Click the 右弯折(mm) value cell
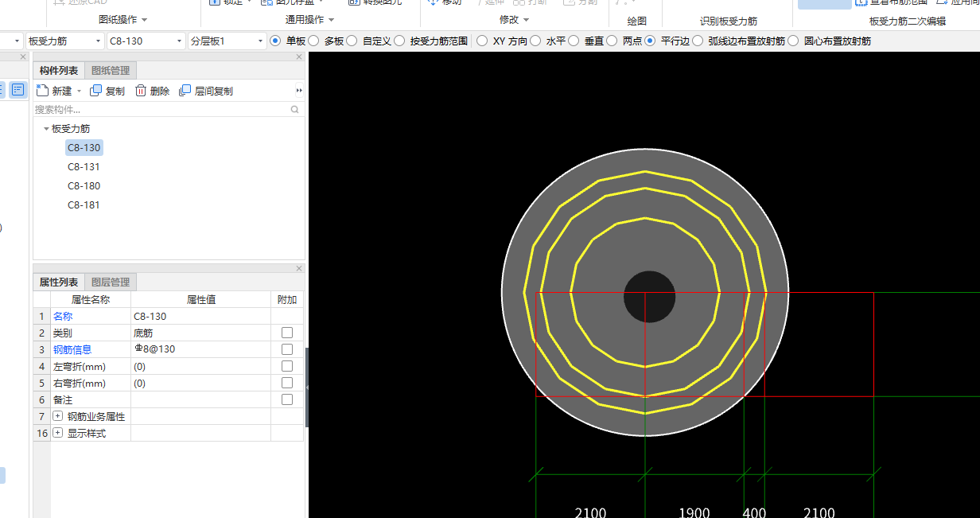The width and height of the screenshot is (980, 518). coord(200,383)
